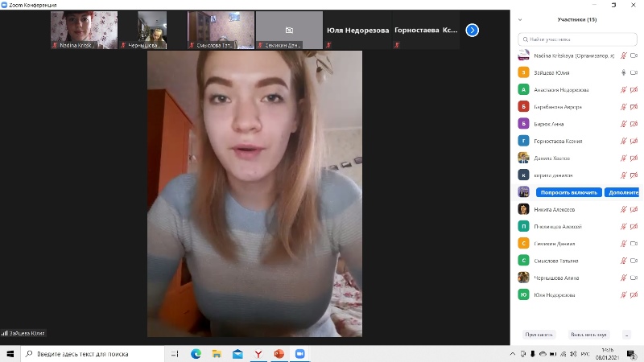The width and height of the screenshot is (644, 362).
Task: Open PowerPoint from the taskbar
Action: tap(279, 354)
